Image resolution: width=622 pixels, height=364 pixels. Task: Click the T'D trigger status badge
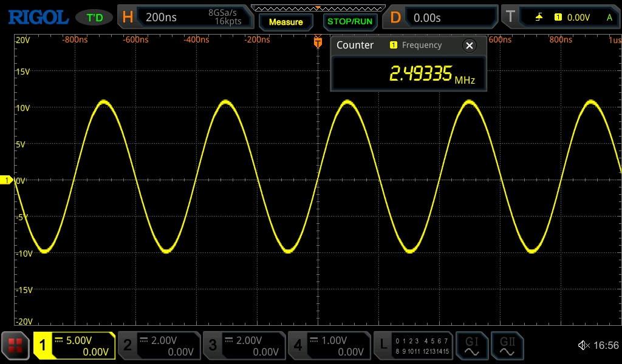click(94, 18)
